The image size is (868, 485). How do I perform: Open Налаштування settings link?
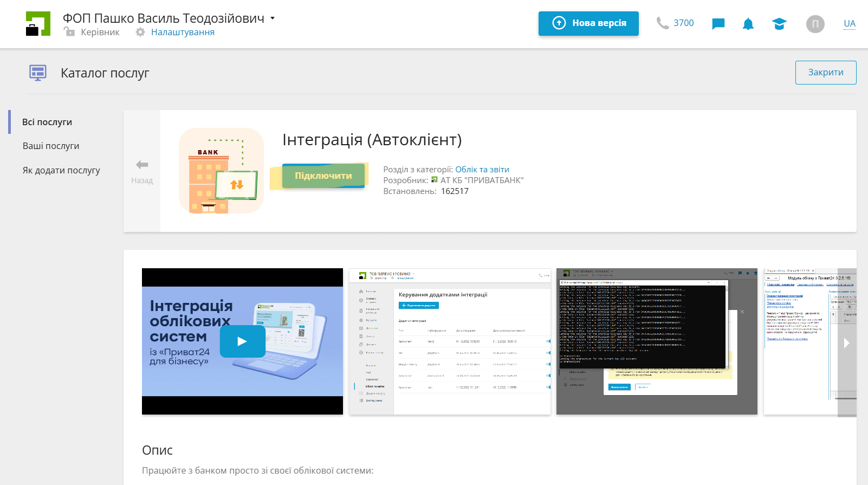point(183,32)
